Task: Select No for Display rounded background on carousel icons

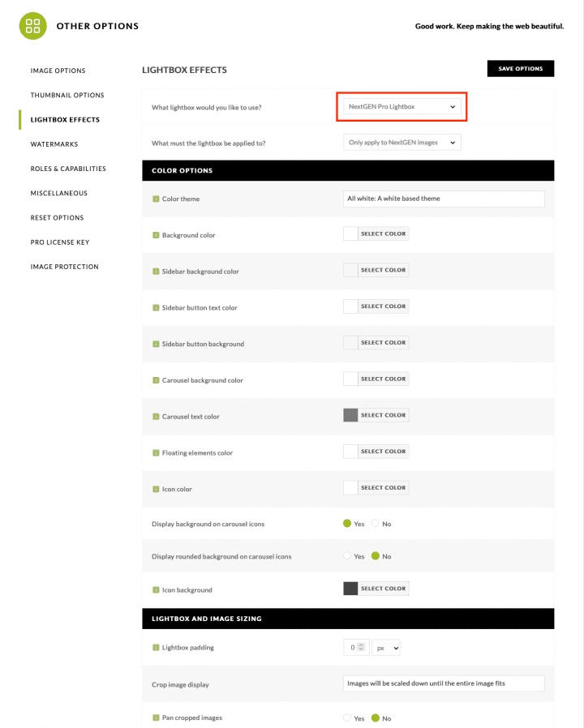Action: point(376,556)
